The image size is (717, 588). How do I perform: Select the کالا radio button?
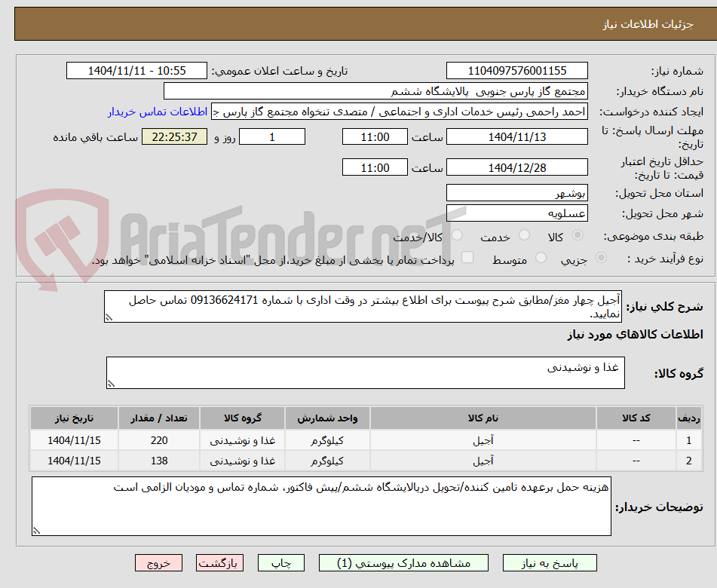[578, 235]
